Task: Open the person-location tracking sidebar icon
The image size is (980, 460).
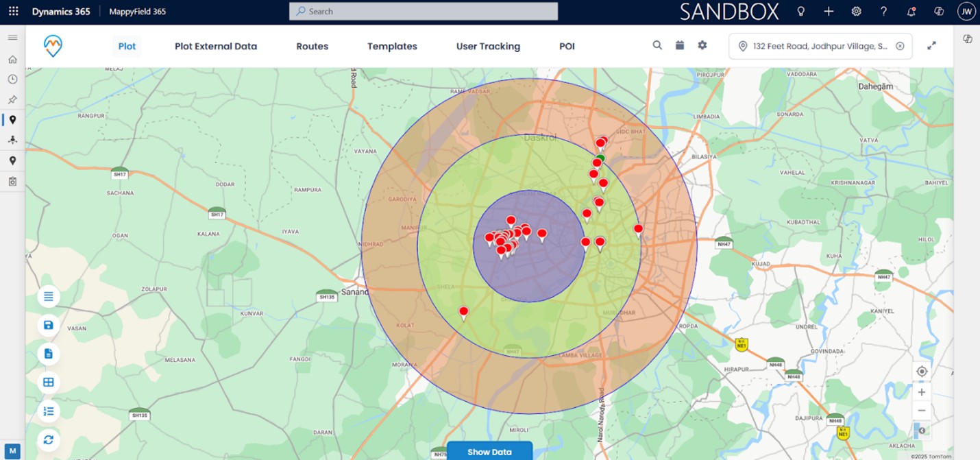Action: coord(12,140)
